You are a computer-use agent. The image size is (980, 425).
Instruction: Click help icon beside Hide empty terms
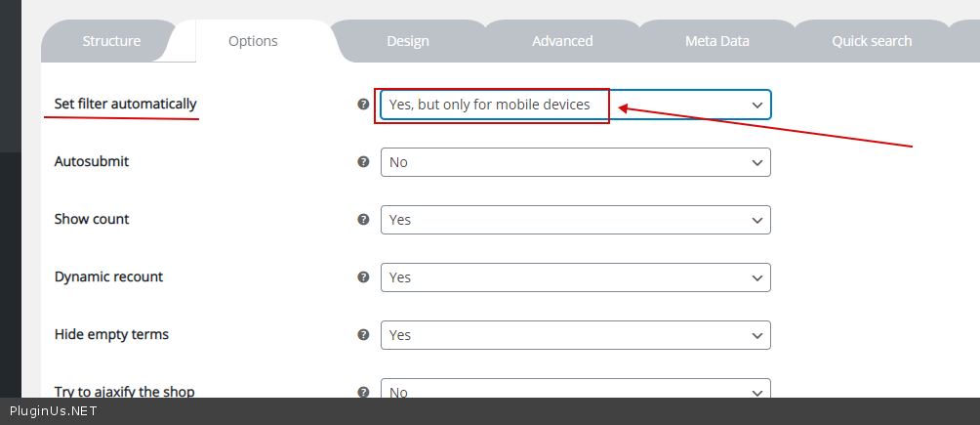[364, 335]
